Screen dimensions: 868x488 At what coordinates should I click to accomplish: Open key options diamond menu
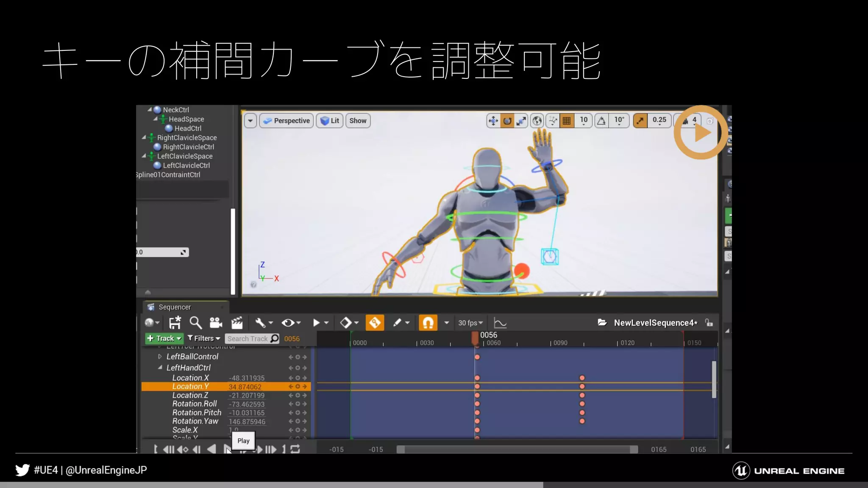[349, 323]
